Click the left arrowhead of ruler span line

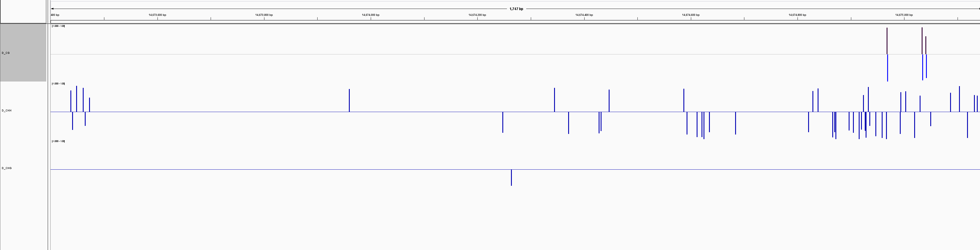click(x=52, y=9)
